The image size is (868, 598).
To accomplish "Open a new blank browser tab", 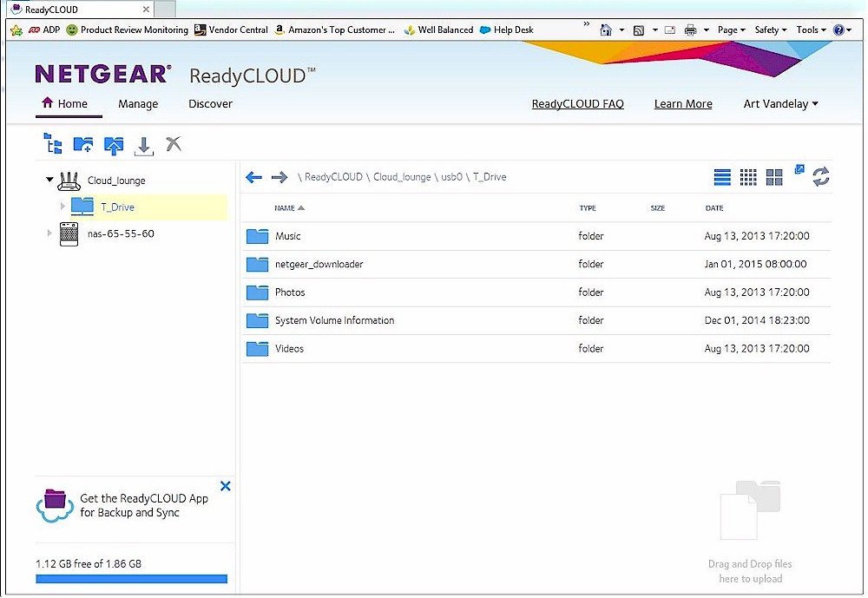I will coord(165,10).
